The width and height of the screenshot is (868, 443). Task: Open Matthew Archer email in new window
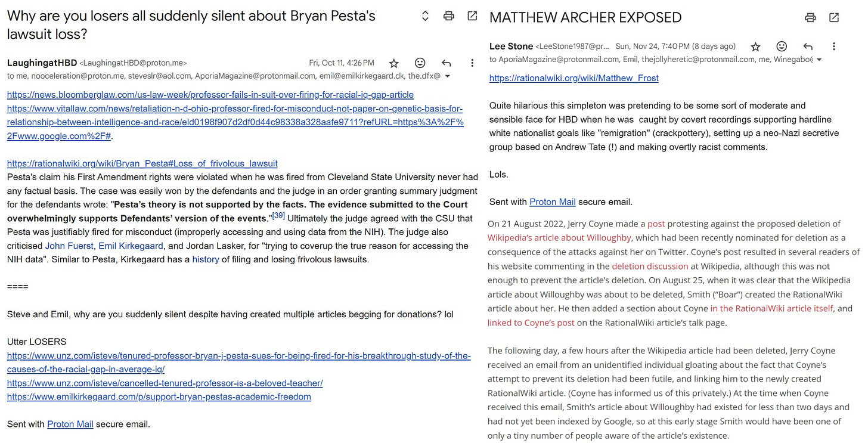[834, 17]
